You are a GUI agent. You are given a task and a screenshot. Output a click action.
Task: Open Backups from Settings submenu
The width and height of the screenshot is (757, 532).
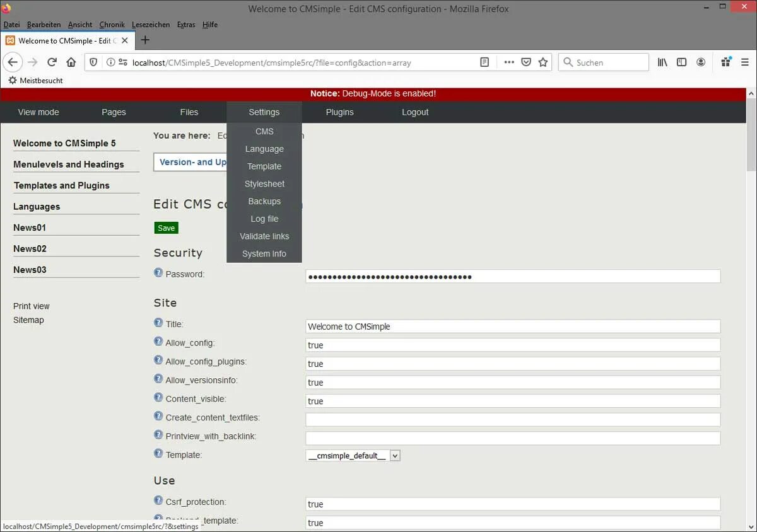264,201
